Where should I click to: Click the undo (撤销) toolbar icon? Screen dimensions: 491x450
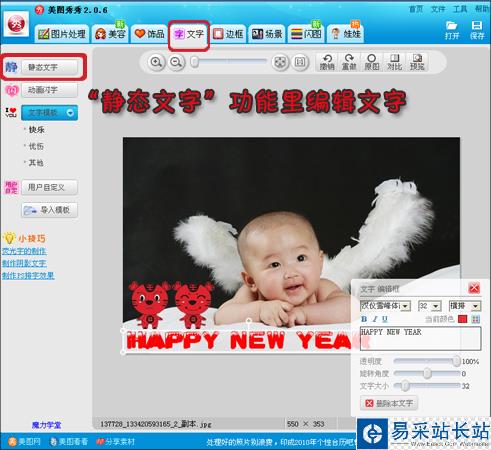327,62
